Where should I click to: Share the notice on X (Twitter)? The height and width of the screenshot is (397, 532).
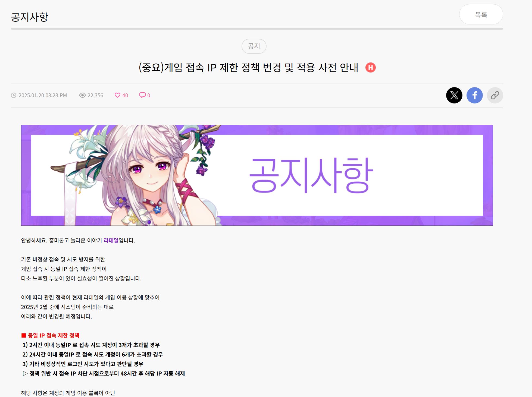click(x=454, y=95)
